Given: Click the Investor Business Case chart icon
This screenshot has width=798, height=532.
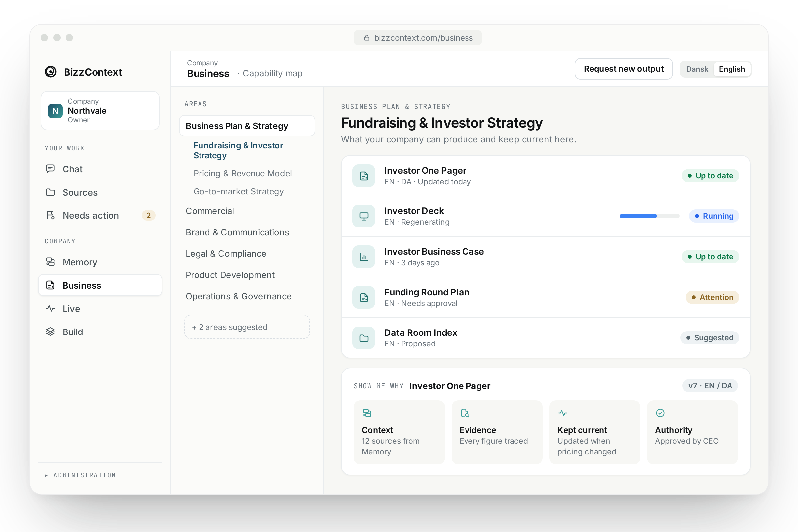Looking at the screenshot, I should tap(364, 257).
